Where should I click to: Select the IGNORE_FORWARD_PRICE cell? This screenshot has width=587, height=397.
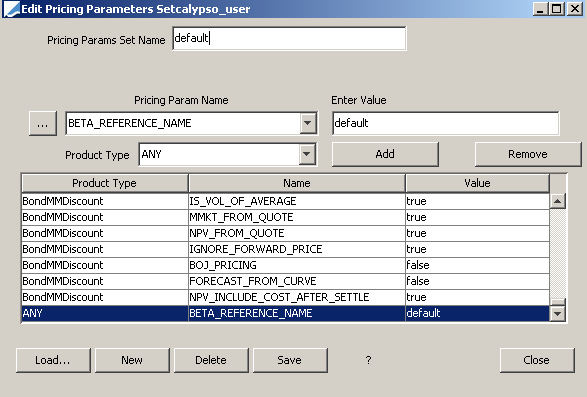pos(296,249)
